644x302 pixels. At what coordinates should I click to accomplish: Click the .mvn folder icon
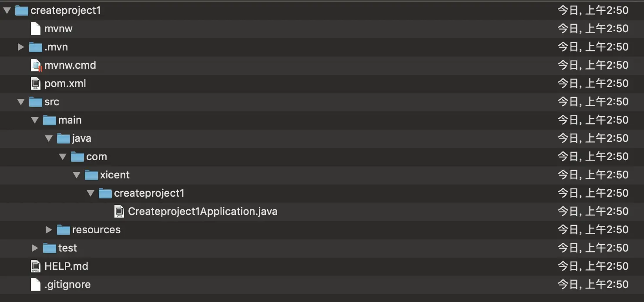click(36, 47)
